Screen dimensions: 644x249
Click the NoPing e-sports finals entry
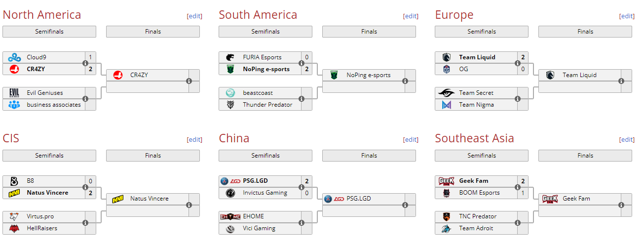pyautogui.click(x=368, y=75)
